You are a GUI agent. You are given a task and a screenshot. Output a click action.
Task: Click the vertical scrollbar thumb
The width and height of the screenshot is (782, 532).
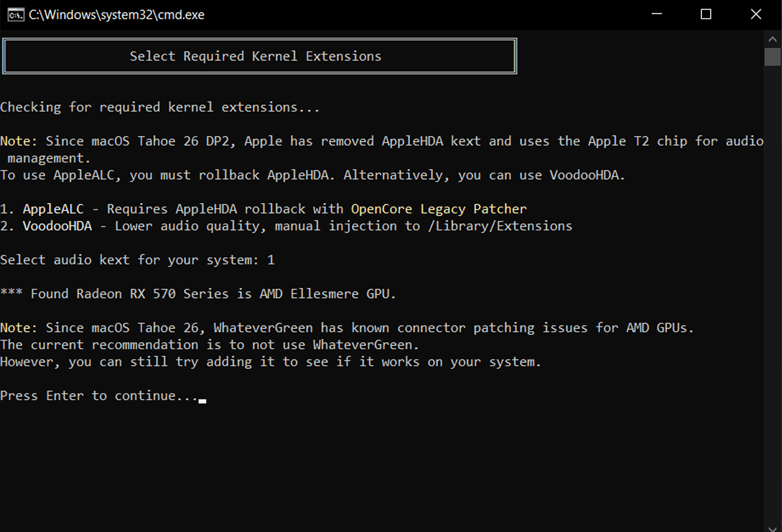pos(772,57)
